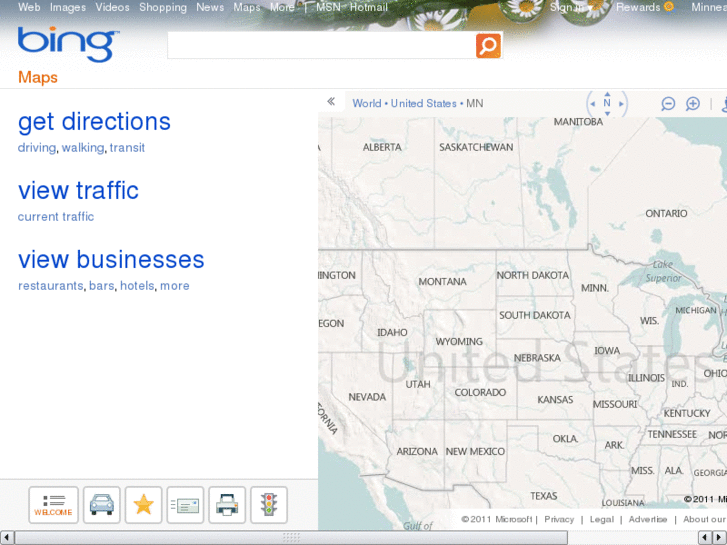Viewport: 727px width, 545px height.
Task: Zoom in with the plus magnifier
Action: point(693,104)
